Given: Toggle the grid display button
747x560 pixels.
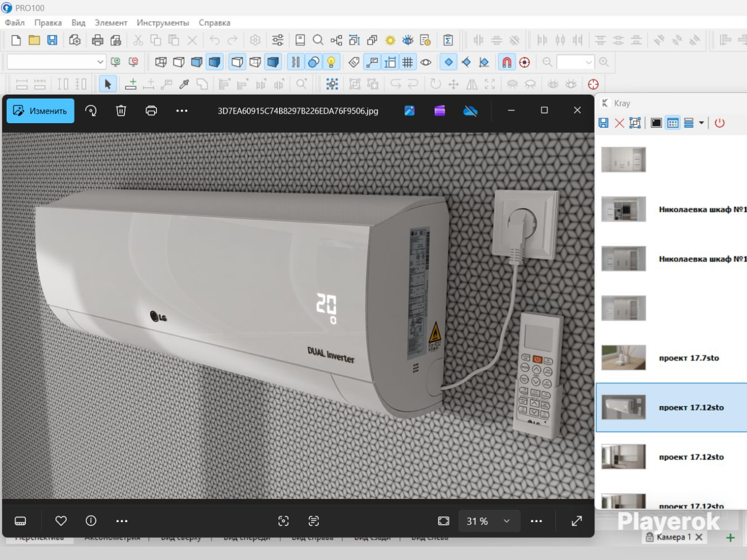Looking at the screenshot, I should pyautogui.click(x=408, y=62).
